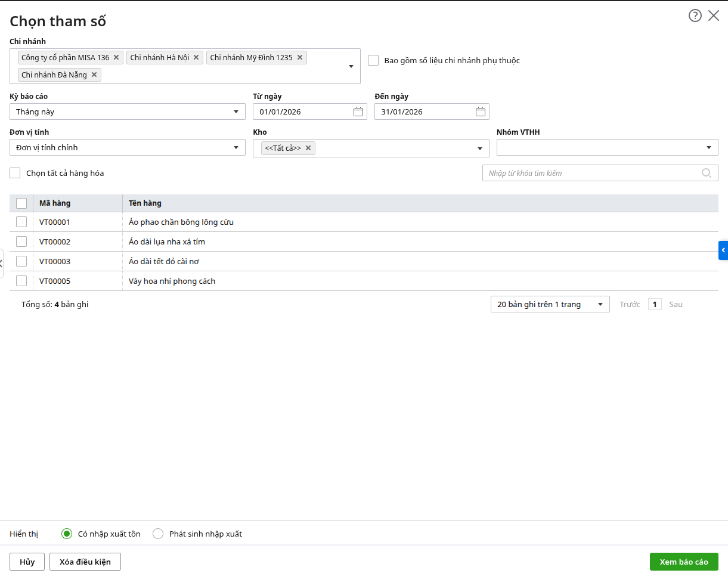Select Phát sinh nhập xuất radio option

click(x=158, y=534)
